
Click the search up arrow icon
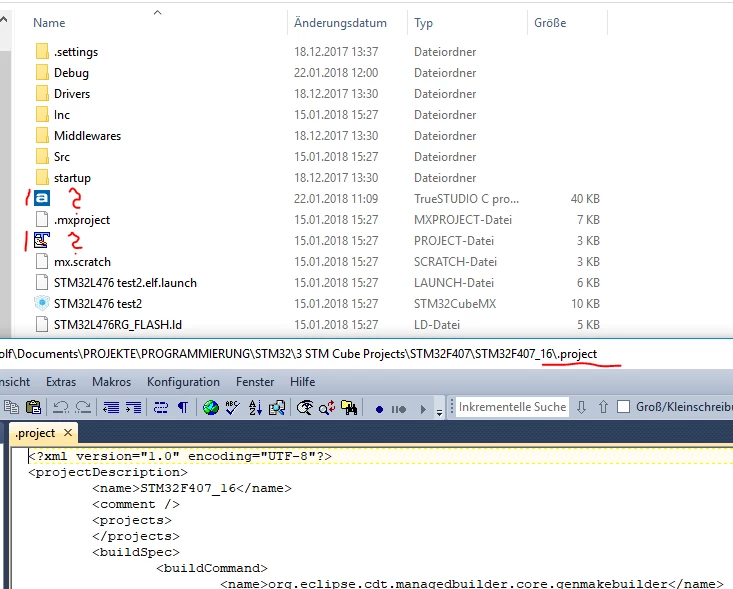click(603, 407)
